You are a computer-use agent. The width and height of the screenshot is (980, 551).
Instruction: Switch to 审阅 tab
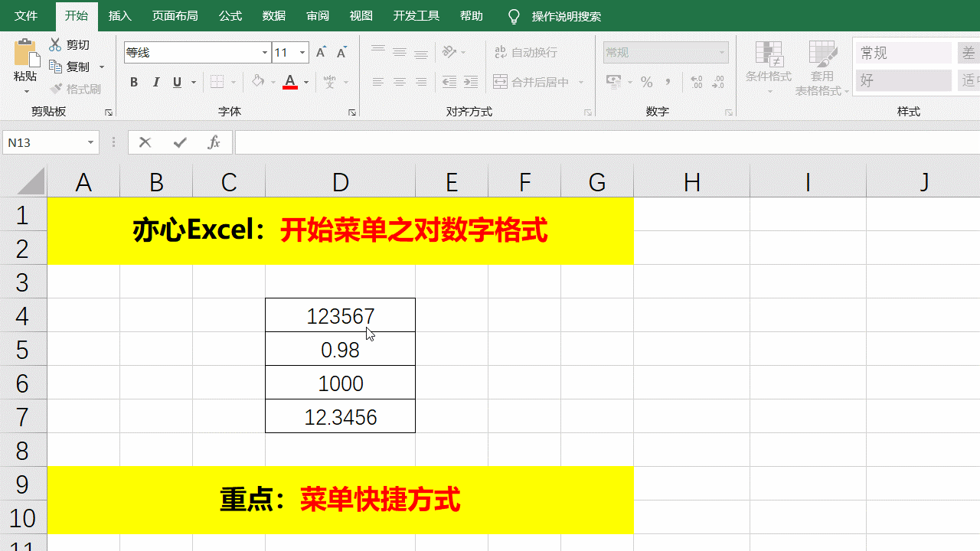[318, 16]
